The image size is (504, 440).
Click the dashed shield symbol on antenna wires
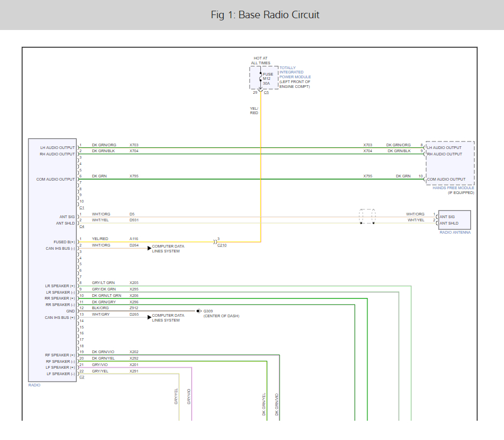coord(367,217)
